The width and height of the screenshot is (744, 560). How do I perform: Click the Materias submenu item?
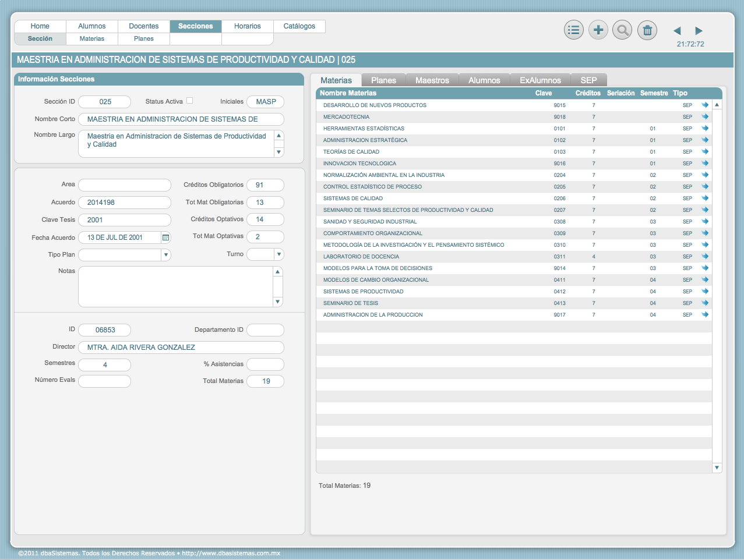point(92,39)
